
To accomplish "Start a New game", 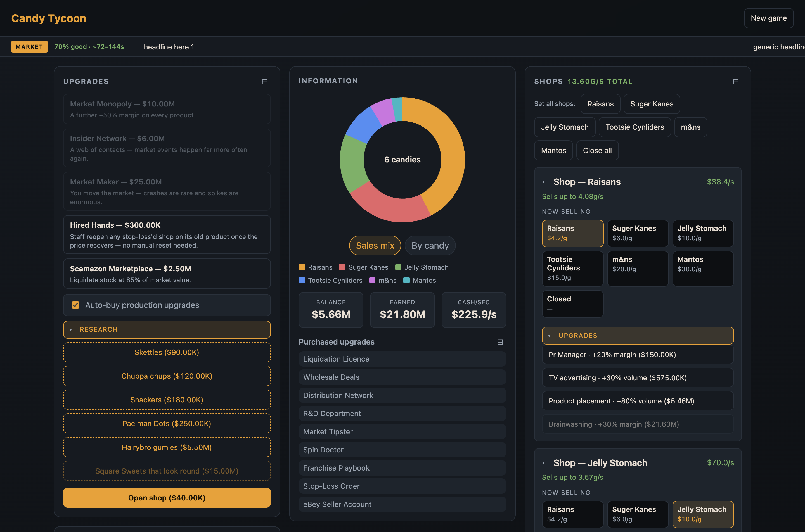I will pos(769,18).
